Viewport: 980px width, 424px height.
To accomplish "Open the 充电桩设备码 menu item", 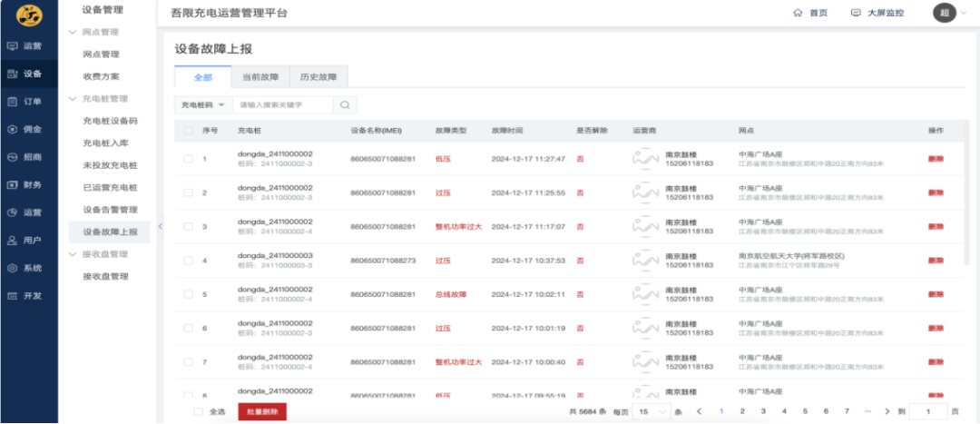I will coord(110,121).
